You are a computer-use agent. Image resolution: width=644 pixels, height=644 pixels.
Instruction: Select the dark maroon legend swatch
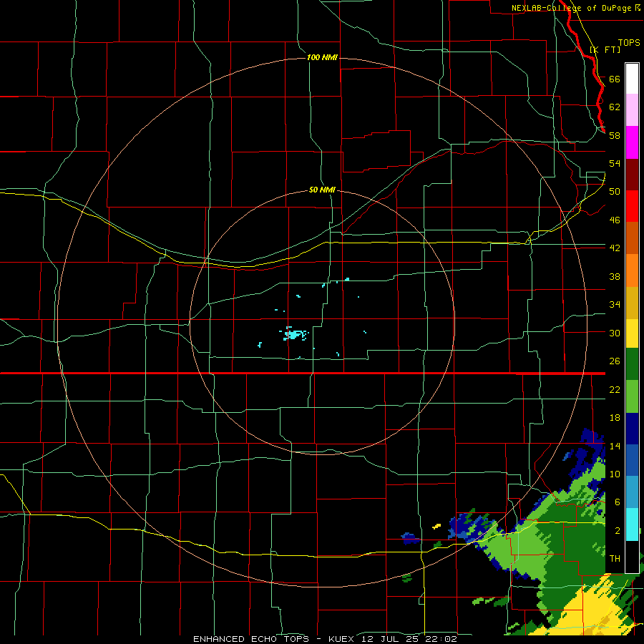(x=632, y=175)
